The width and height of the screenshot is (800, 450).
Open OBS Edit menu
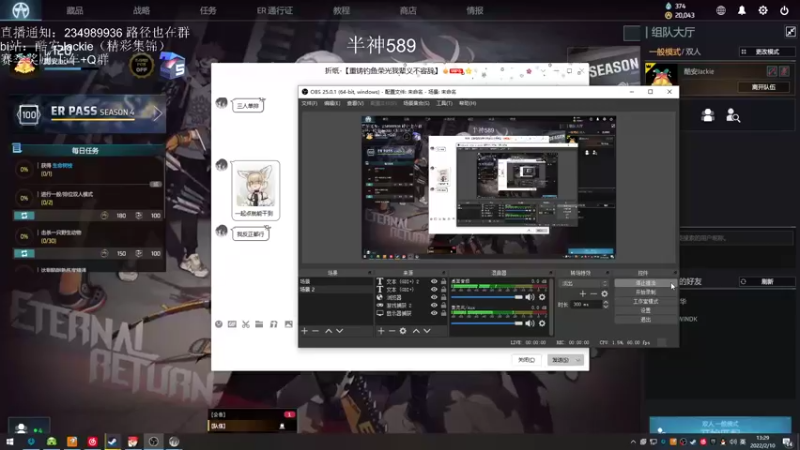332,103
